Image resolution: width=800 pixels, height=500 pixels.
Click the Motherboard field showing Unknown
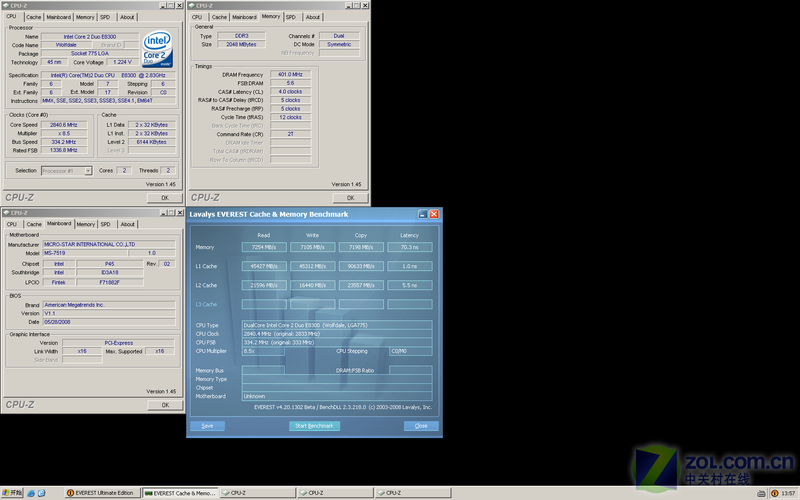337,396
